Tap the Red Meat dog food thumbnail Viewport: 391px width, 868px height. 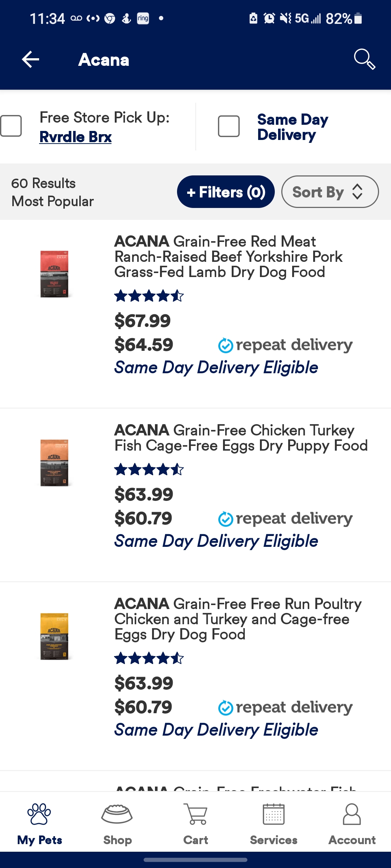(x=54, y=274)
